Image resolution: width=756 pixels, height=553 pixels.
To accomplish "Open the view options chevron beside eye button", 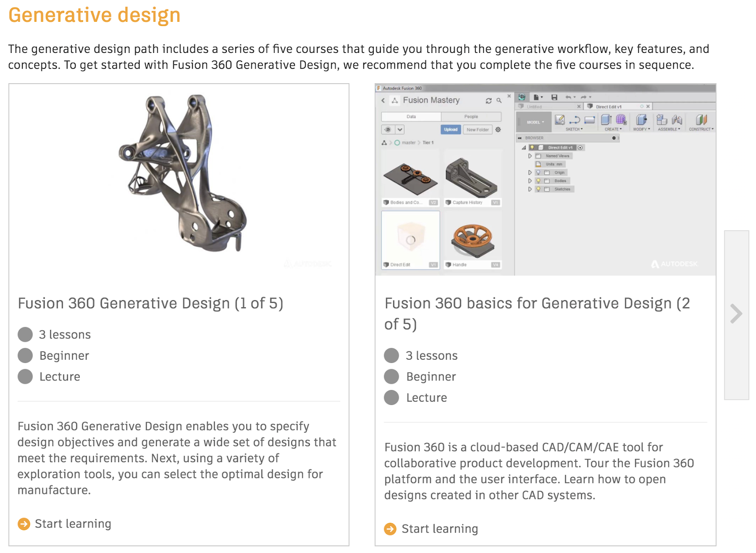I will pyautogui.click(x=400, y=130).
